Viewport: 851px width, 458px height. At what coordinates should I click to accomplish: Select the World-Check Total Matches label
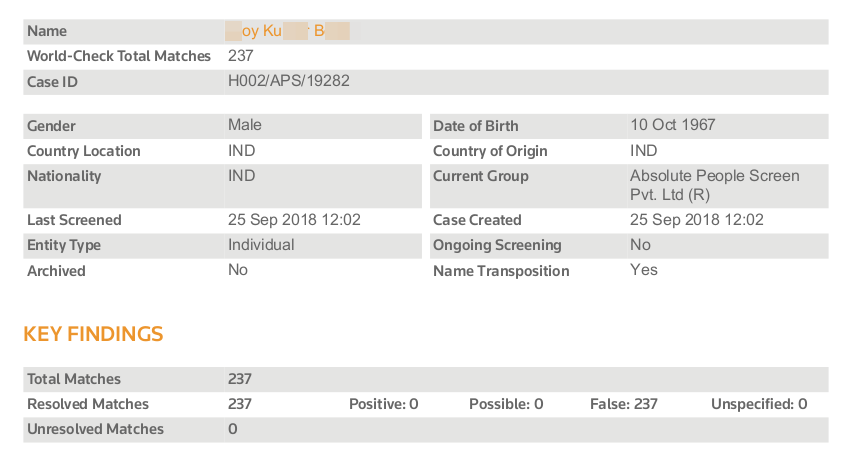118,56
